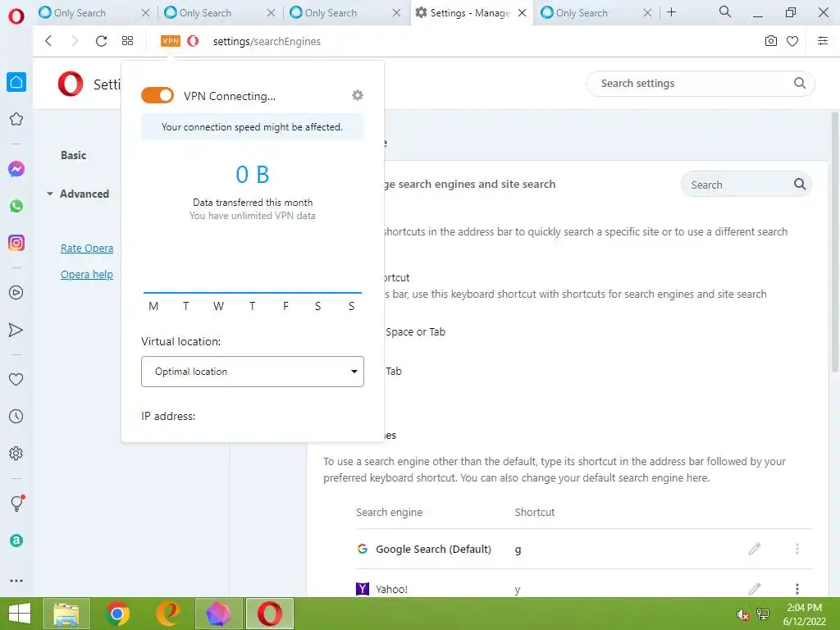Open a new tab with plus button
840x630 pixels.
click(671, 11)
